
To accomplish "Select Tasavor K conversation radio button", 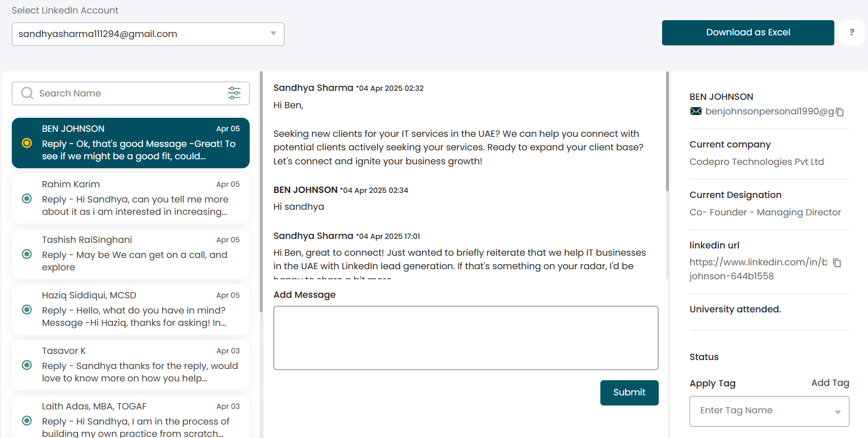I will point(26,365).
